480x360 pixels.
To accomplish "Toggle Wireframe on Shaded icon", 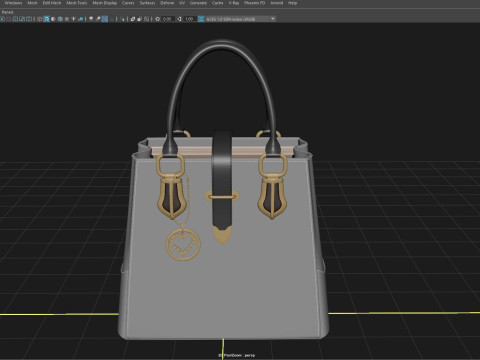I will [60, 19].
